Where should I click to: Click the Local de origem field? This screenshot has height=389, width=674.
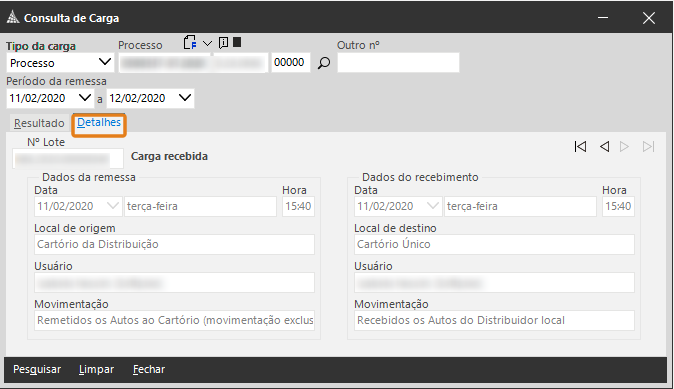[x=175, y=244]
